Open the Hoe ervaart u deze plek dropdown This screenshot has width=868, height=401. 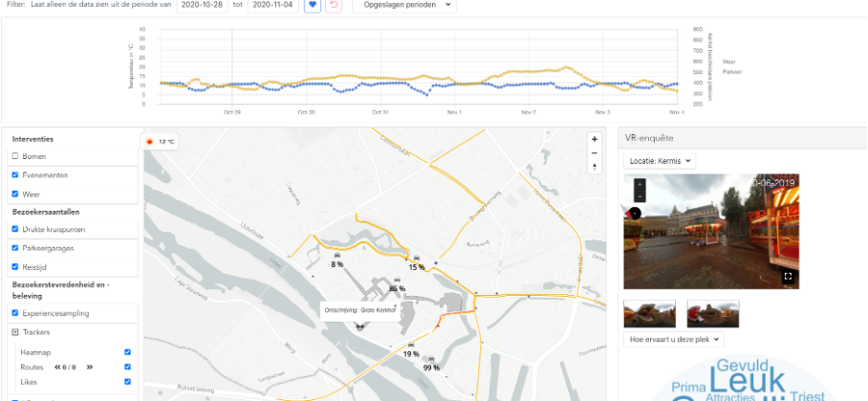673,339
